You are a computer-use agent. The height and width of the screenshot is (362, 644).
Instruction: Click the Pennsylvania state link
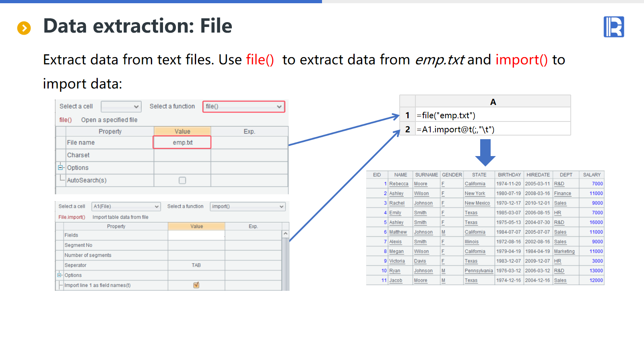[x=478, y=271]
